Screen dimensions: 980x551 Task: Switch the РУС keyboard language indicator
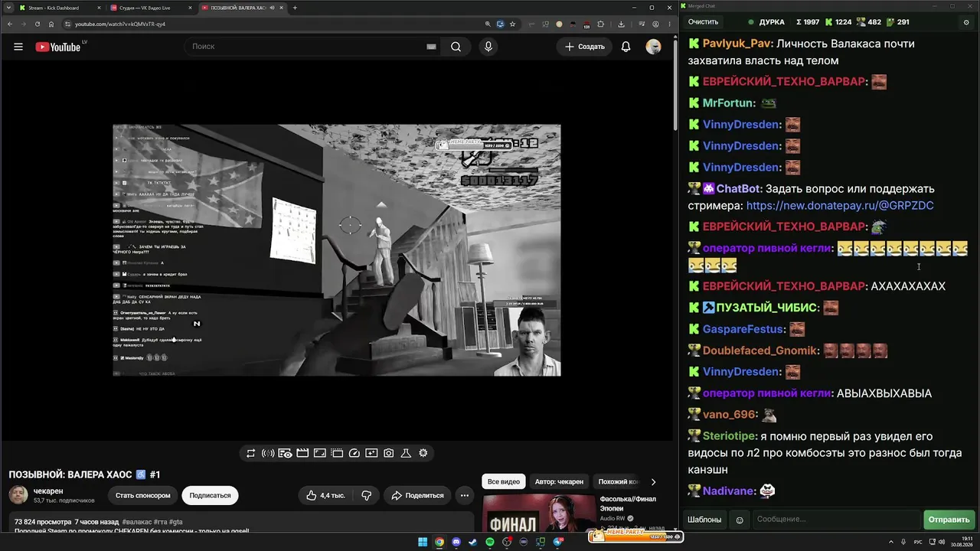918,543
